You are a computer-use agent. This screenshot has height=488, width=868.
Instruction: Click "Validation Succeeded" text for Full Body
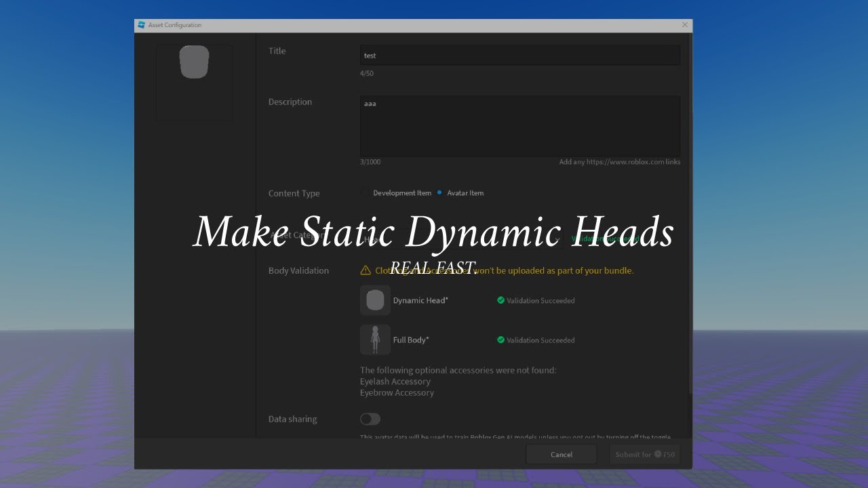540,340
